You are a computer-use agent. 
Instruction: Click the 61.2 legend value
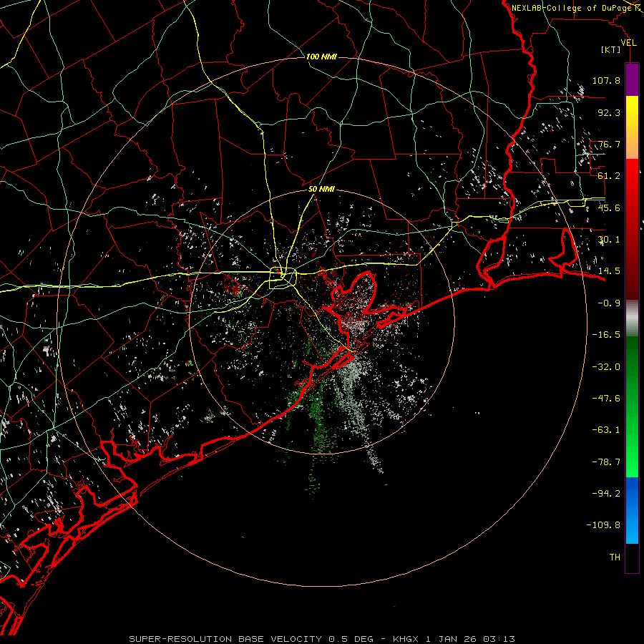(609, 176)
